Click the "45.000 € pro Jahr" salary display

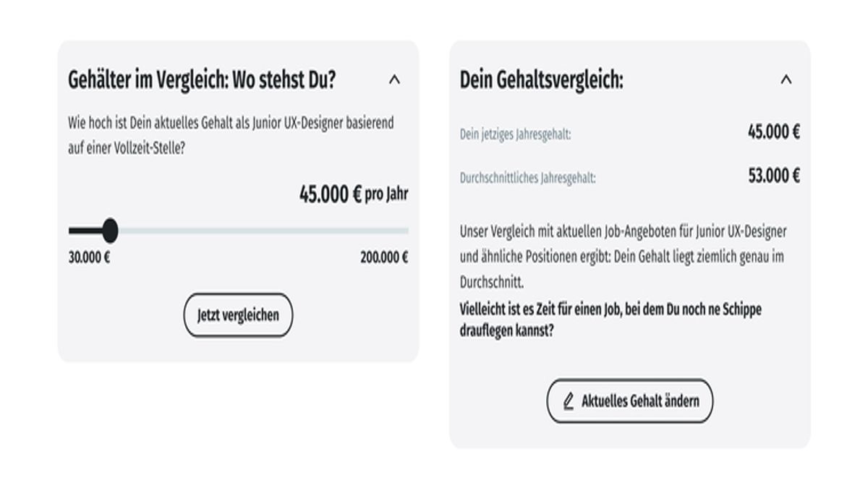coord(354,194)
